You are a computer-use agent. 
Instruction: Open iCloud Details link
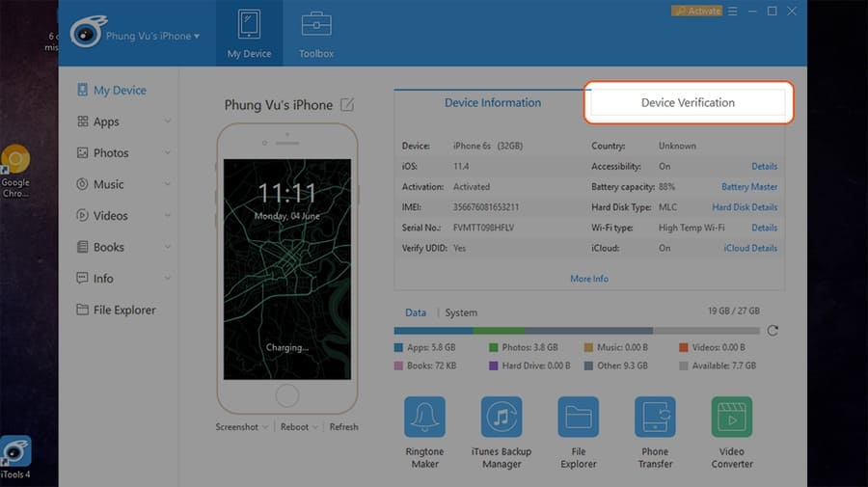pyautogui.click(x=750, y=249)
